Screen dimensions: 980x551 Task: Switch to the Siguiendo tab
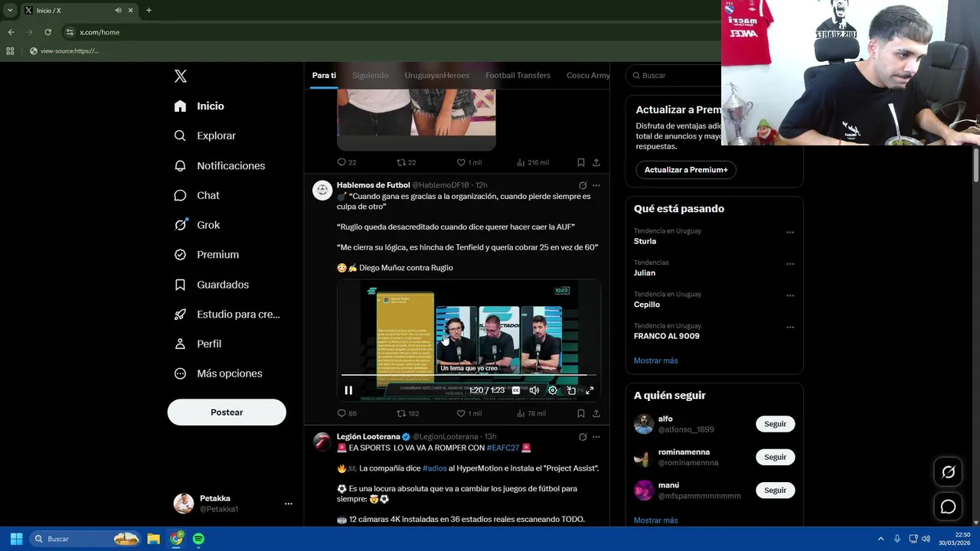click(x=371, y=75)
